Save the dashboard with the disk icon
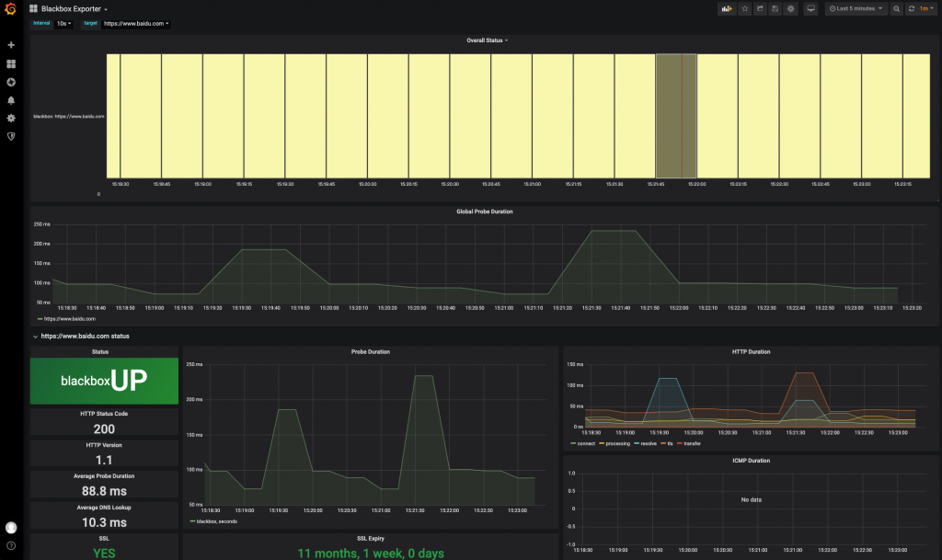This screenshot has height=560, width=942. point(775,9)
